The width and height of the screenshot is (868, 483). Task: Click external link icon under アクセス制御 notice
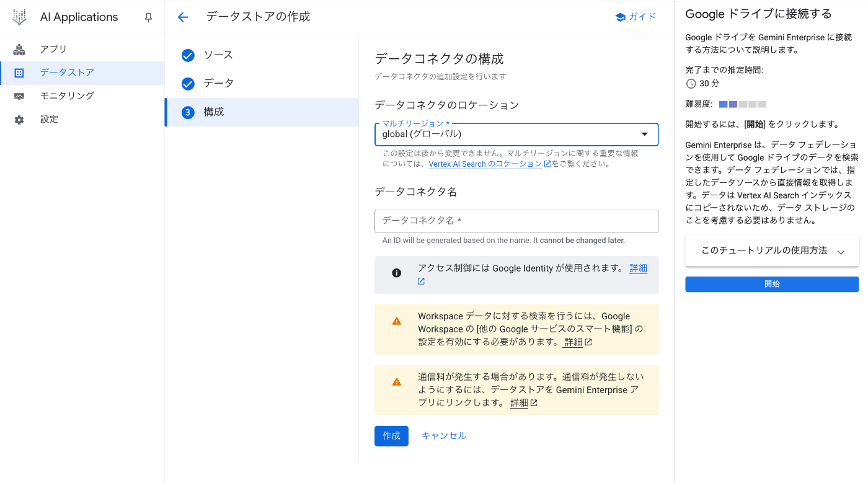pyautogui.click(x=421, y=281)
